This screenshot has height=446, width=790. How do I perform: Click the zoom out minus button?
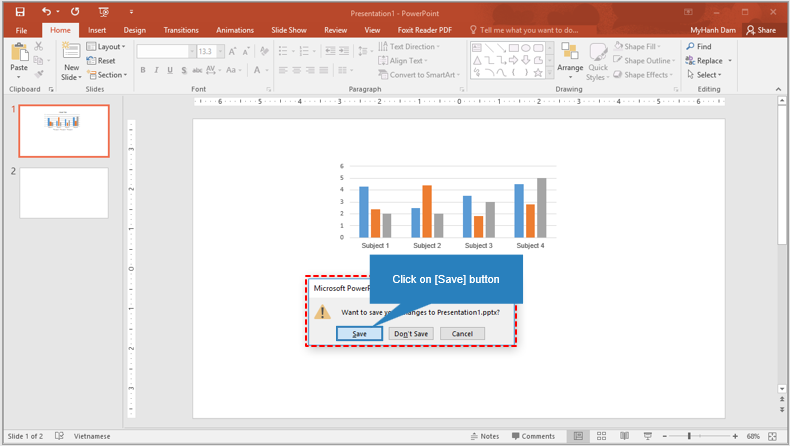[x=665, y=436]
